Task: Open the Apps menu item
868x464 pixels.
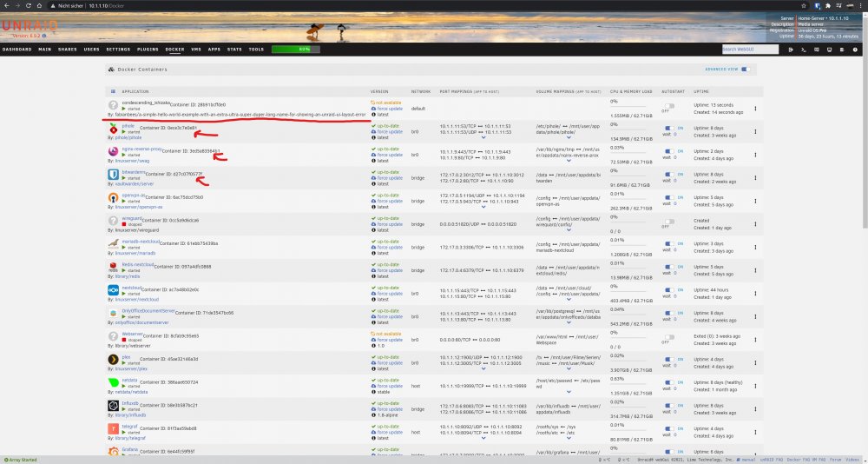Action: (x=214, y=50)
